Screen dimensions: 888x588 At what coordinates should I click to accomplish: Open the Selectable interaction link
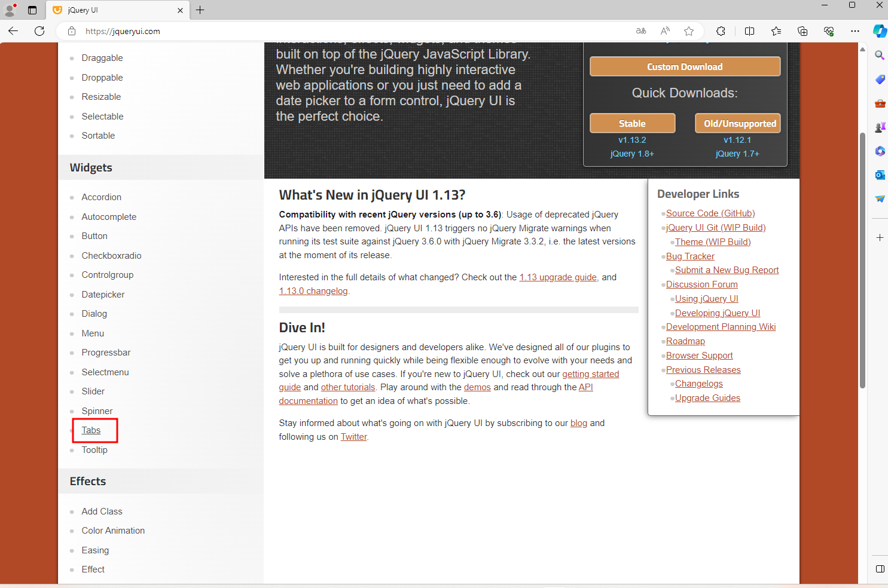[x=102, y=117]
